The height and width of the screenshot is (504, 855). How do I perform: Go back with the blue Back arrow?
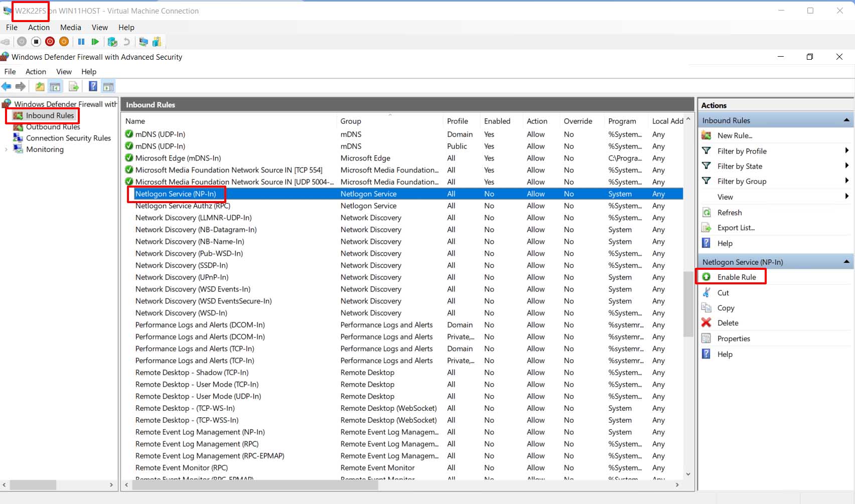point(7,86)
